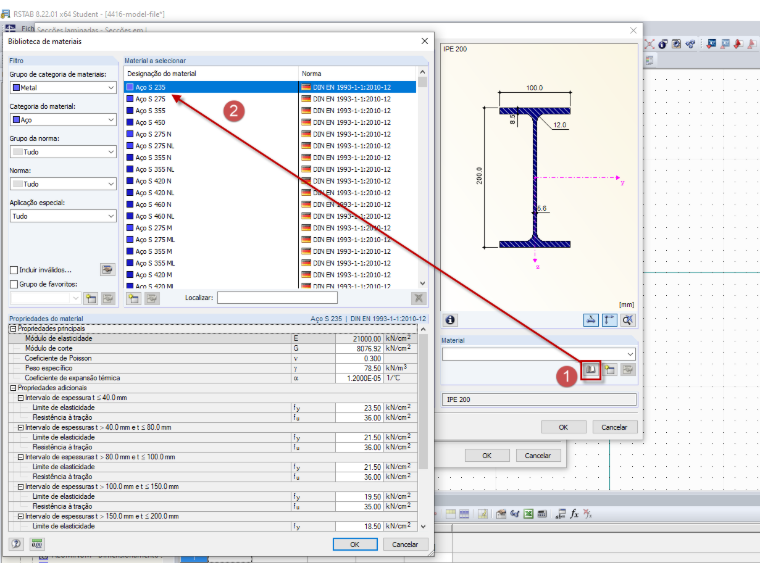Collapse Propriedades adicionais section
Screen dimensions: 760x570
point(13,388)
